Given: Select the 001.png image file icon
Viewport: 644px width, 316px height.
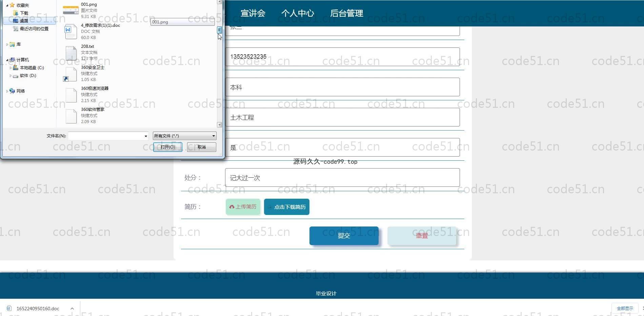Looking at the screenshot, I should point(71,10).
